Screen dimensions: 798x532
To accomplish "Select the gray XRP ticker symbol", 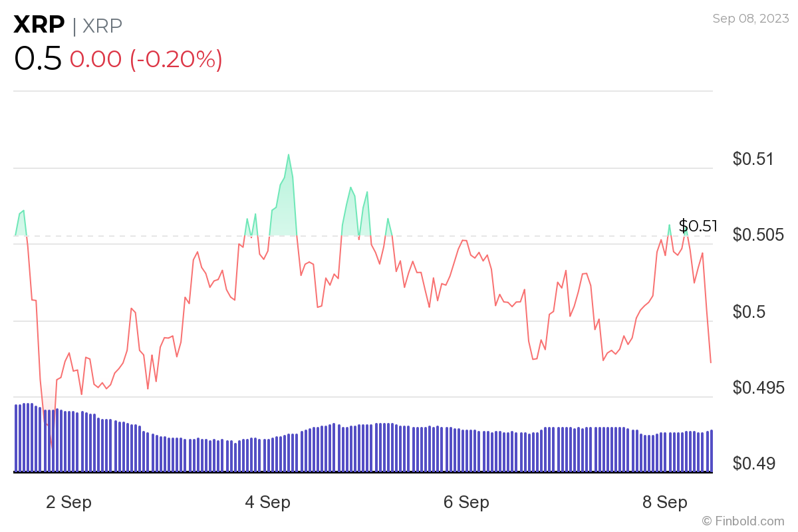I will (102, 26).
